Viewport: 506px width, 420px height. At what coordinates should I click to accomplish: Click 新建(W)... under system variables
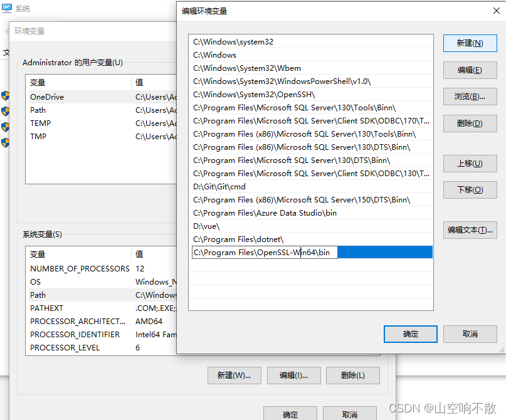click(234, 375)
